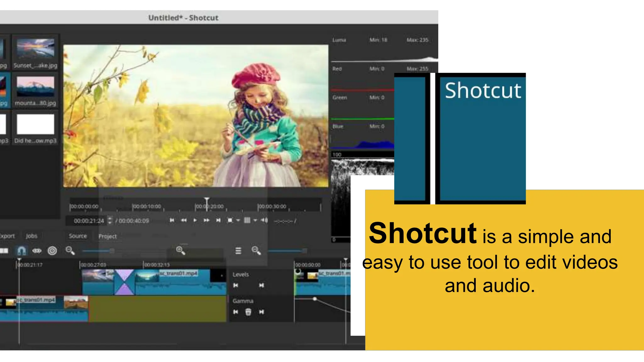Go to next keyframe for Gamma
Screen dimensions: 644x362
coord(261,312)
